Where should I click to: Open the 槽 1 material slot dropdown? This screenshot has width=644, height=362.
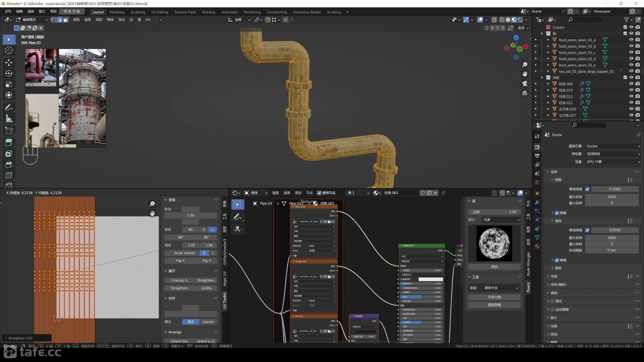358,193
